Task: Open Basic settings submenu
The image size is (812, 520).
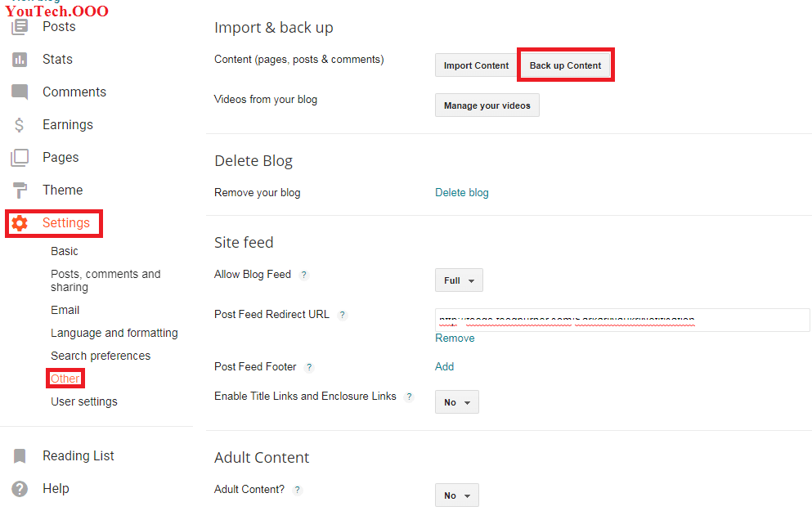Action: coord(65,251)
